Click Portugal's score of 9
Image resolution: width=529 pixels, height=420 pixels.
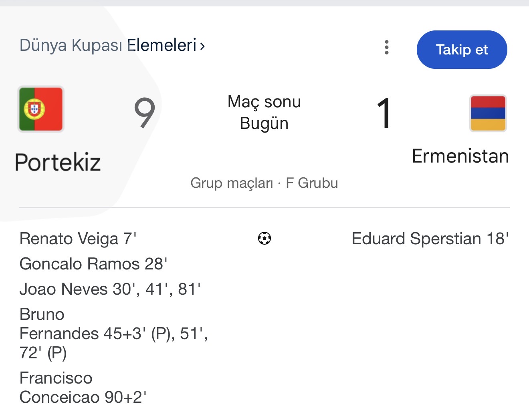pos(144,113)
